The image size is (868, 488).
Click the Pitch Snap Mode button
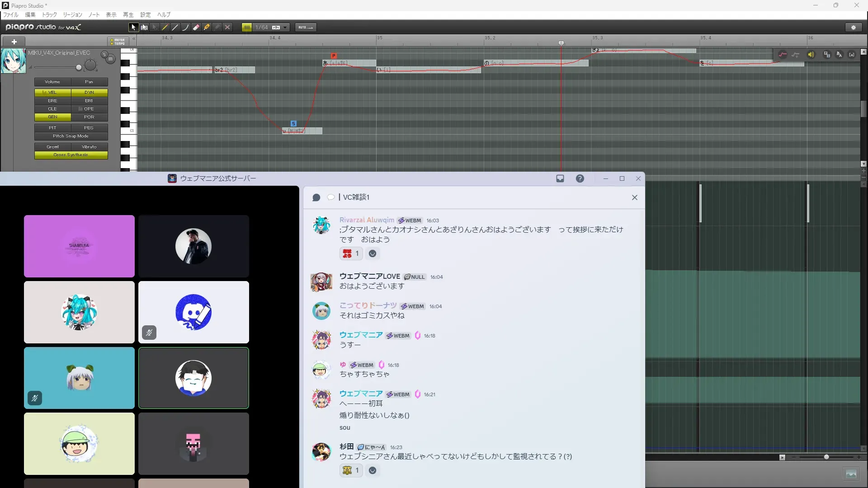click(71, 136)
